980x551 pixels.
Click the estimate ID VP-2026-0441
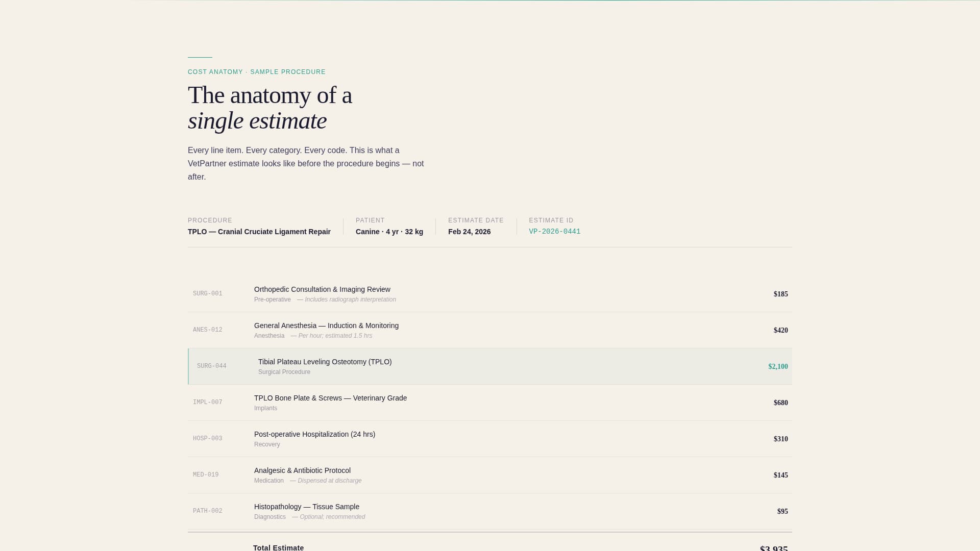click(x=555, y=231)
